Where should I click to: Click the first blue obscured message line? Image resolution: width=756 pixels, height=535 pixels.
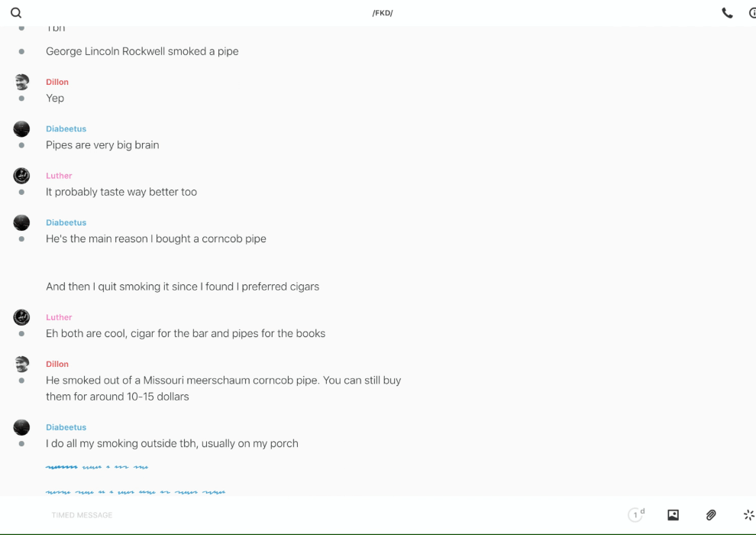pyautogui.click(x=97, y=466)
